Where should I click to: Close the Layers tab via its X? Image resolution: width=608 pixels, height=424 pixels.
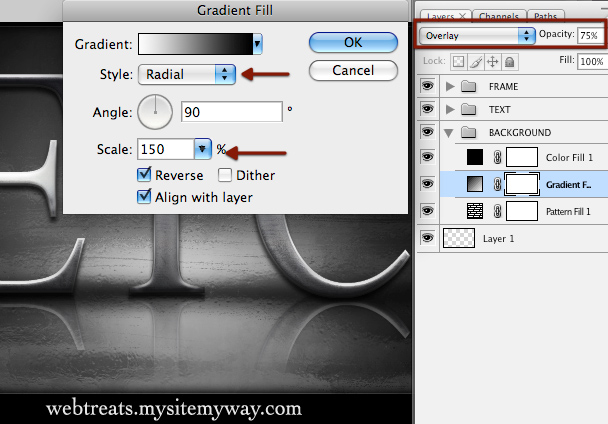462,16
